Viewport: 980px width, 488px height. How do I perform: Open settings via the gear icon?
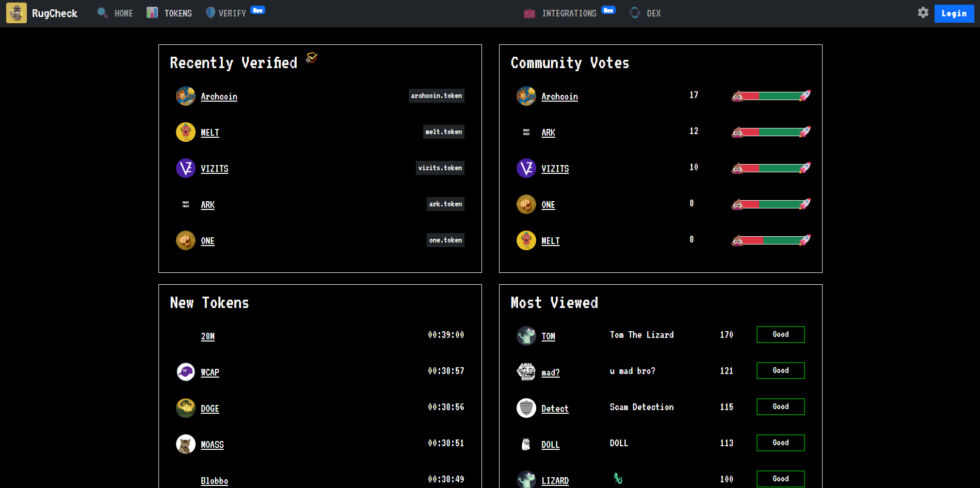click(x=923, y=13)
